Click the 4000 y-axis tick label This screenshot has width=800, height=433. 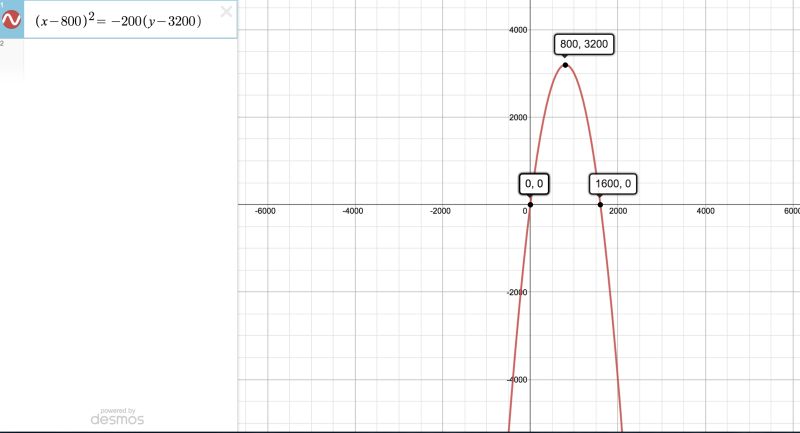click(518, 30)
